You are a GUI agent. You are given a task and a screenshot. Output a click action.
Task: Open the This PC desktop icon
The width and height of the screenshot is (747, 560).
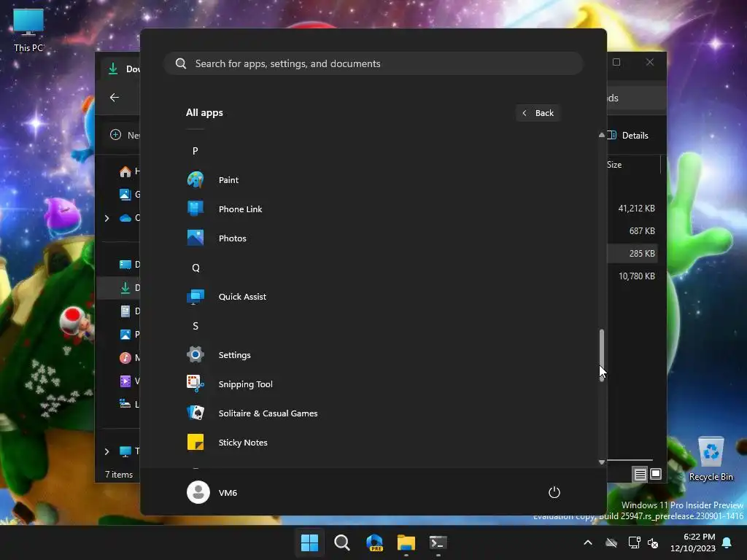28,31
